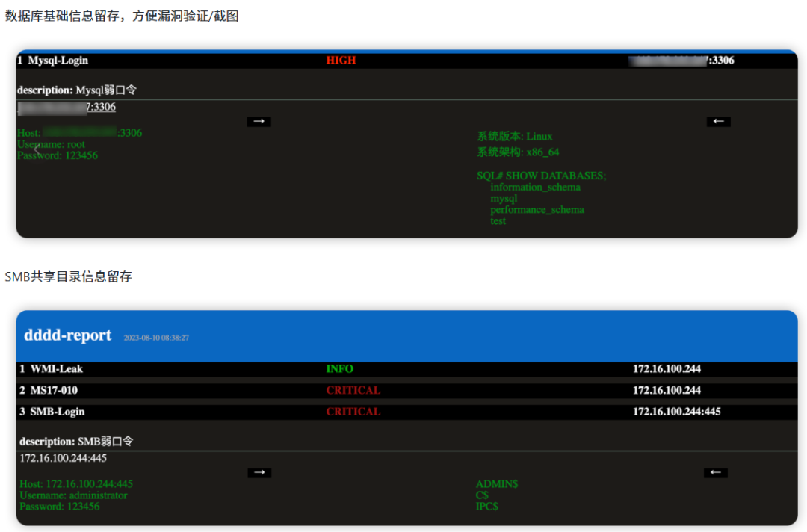Click the right arrow in the Mysql-Login card
Image resolution: width=807 pixels, height=532 pixels.
pos(259,121)
